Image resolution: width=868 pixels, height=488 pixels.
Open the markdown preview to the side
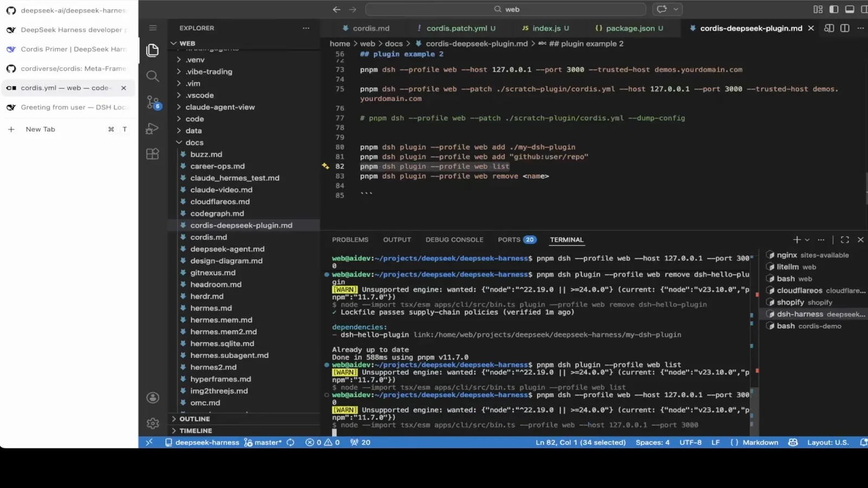pos(829,28)
